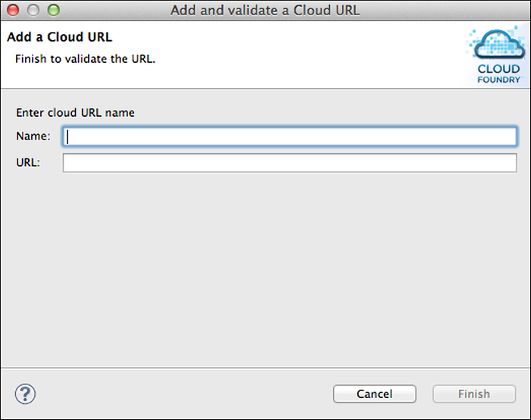Click the "Finish to validate the URL." message
Image resolution: width=531 pixels, height=420 pixels.
point(85,58)
